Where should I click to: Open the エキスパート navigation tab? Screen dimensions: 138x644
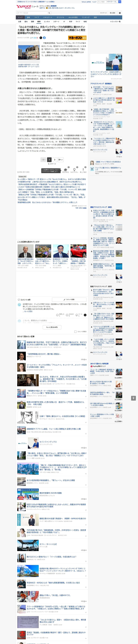click(x=48, y=17)
